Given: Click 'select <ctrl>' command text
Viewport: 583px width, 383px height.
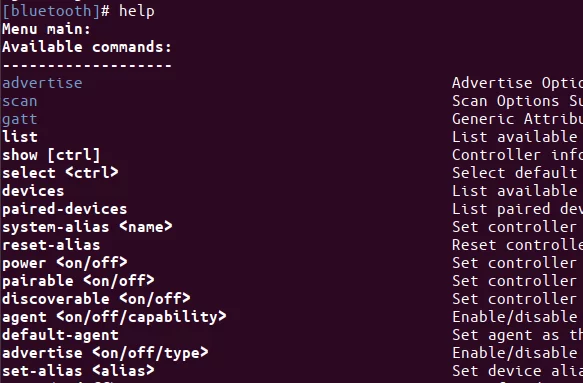Looking at the screenshot, I should pyautogui.click(x=60, y=173).
